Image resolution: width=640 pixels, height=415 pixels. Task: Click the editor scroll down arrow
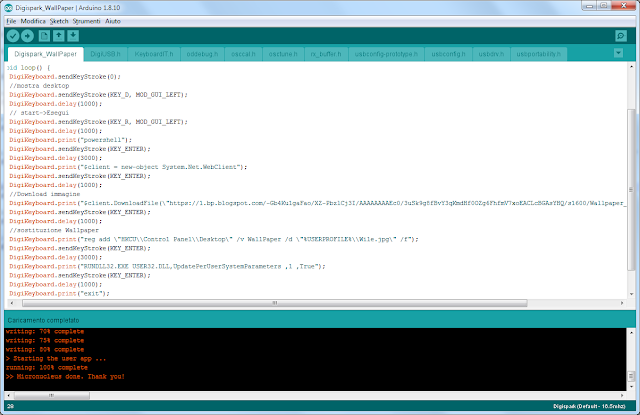[631, 294]
